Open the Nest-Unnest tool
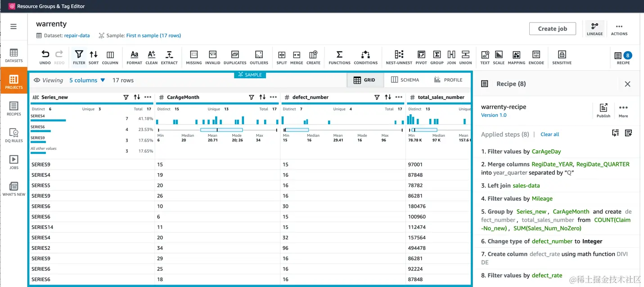The image size is (644, 287). pyautogui.click(x=399, y=57)
